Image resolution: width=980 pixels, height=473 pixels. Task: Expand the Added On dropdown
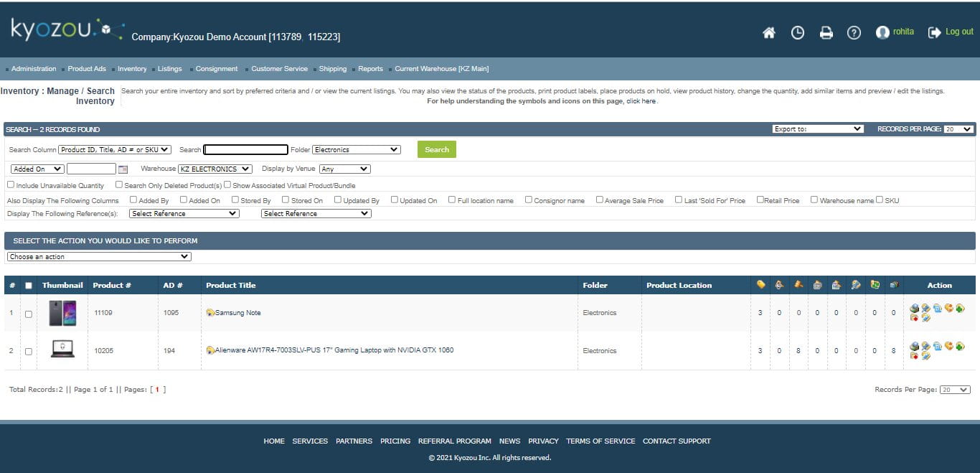point(37,169)
